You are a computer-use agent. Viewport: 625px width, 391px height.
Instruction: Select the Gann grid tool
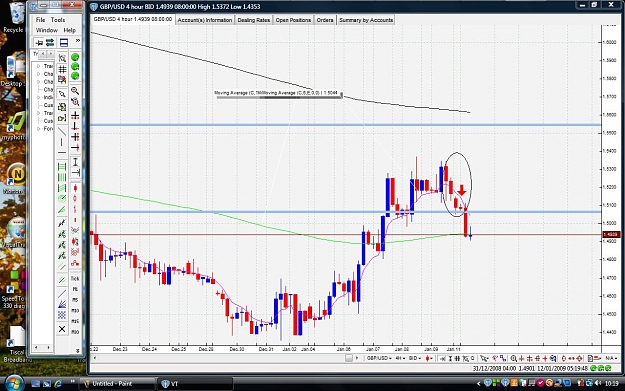[62, 315]
